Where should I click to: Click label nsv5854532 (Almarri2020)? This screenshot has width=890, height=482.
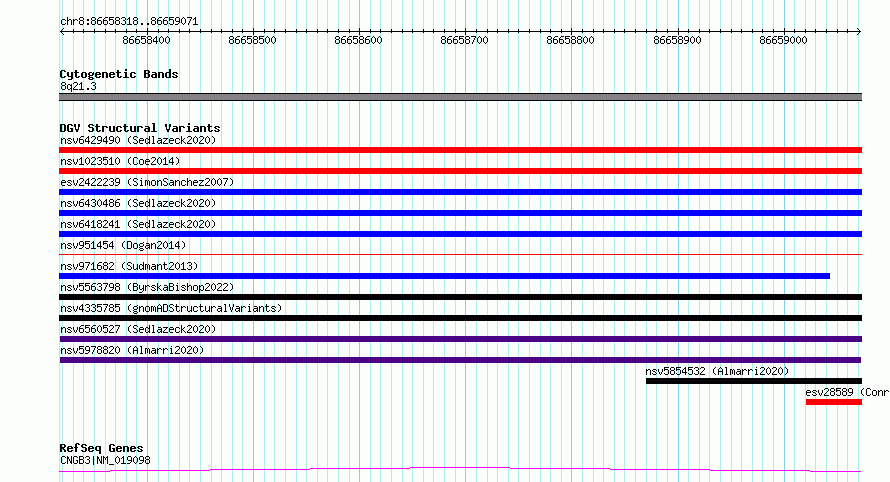coord(717,371)
